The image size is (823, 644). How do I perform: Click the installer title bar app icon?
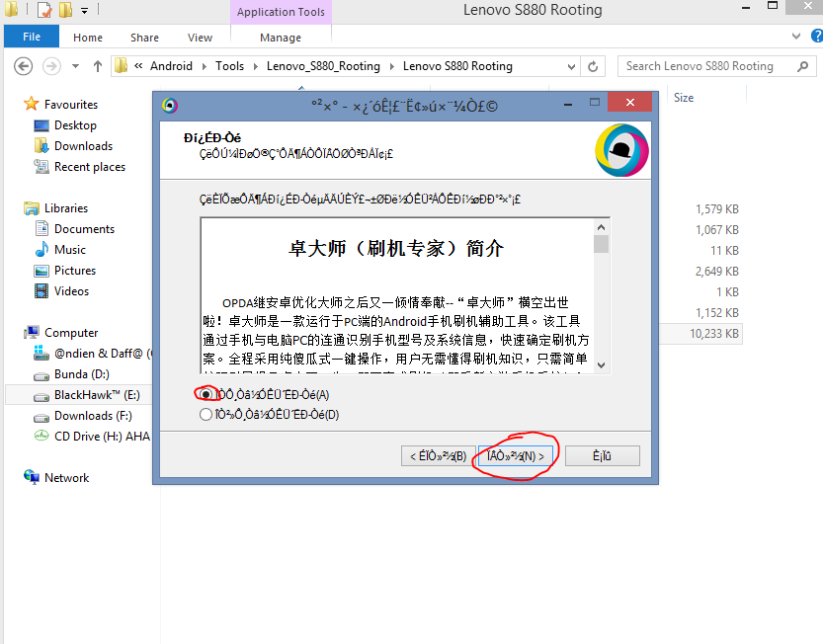coord(170,106)
